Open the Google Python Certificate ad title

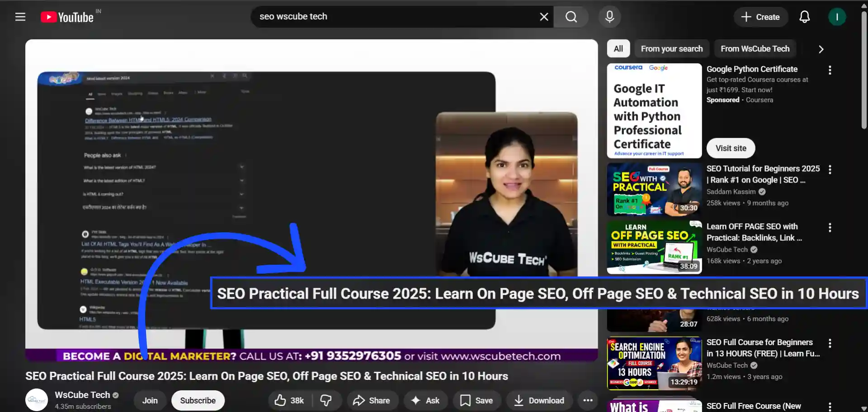[x=752, y=69]
